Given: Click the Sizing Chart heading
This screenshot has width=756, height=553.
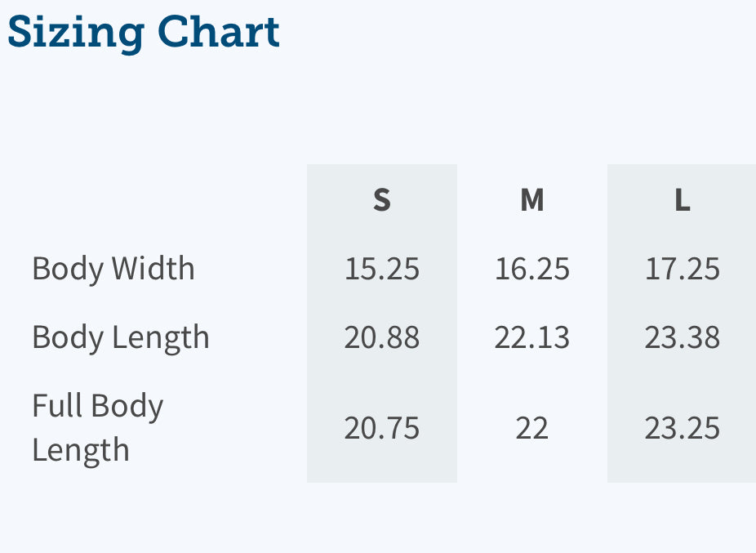Looking at the screenshot, I should tap(144, 33).
